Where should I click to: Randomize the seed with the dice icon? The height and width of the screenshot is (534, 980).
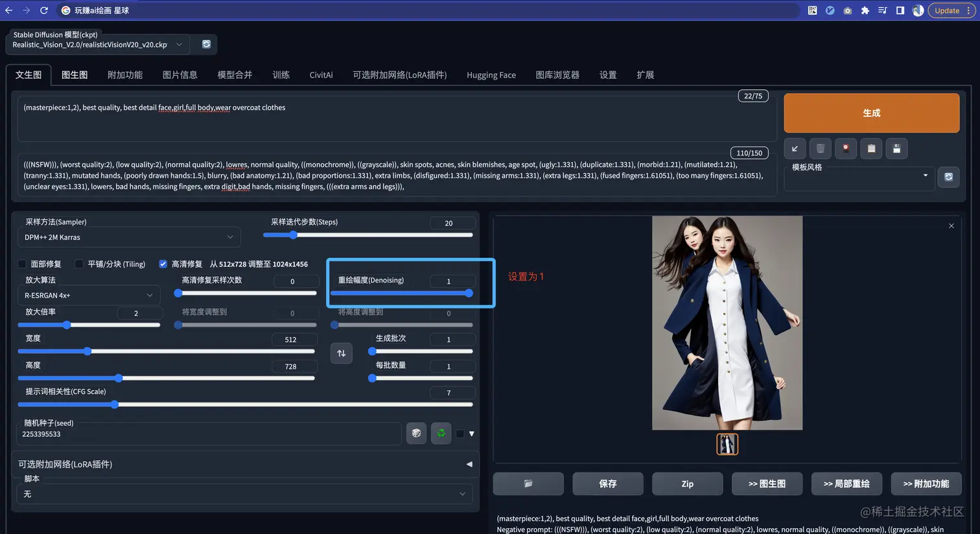(416, 433)
